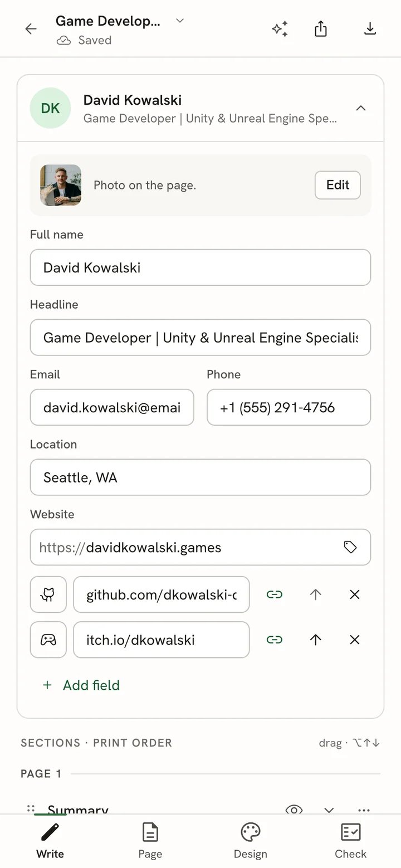
Task: Click the download icon in header
Action: (x=370, y=28)
